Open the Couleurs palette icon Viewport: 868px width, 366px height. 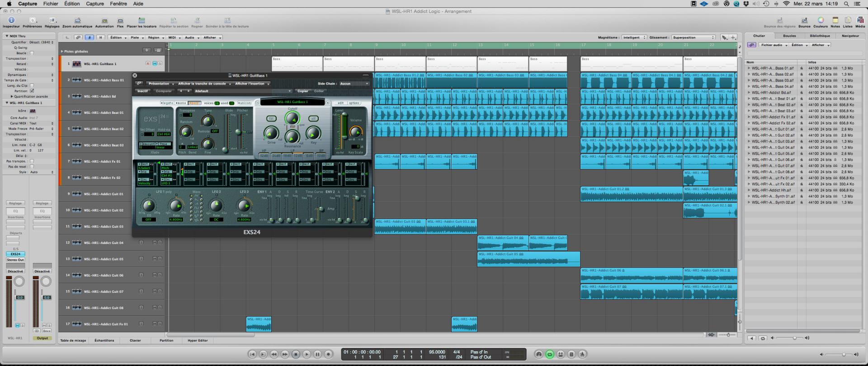[x=821, y=20]
